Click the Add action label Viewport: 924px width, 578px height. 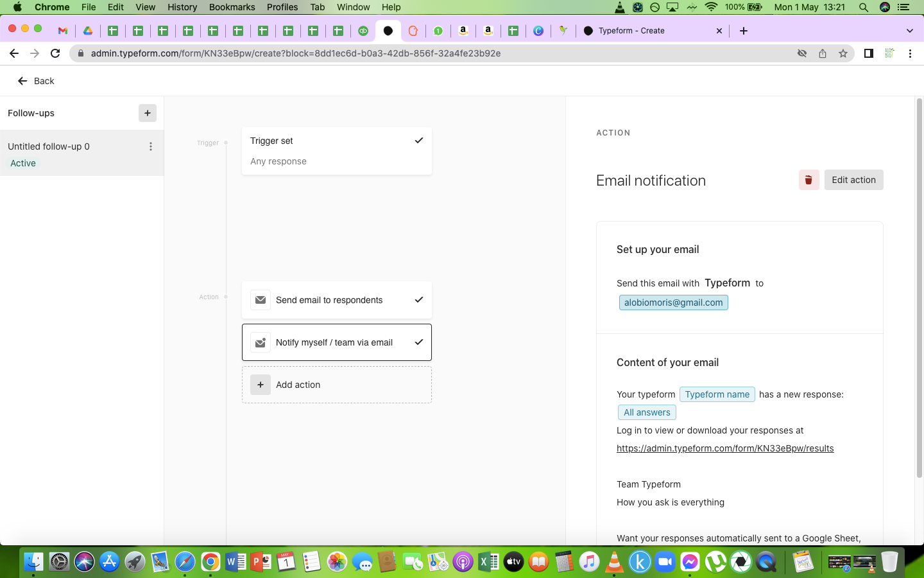298,385
